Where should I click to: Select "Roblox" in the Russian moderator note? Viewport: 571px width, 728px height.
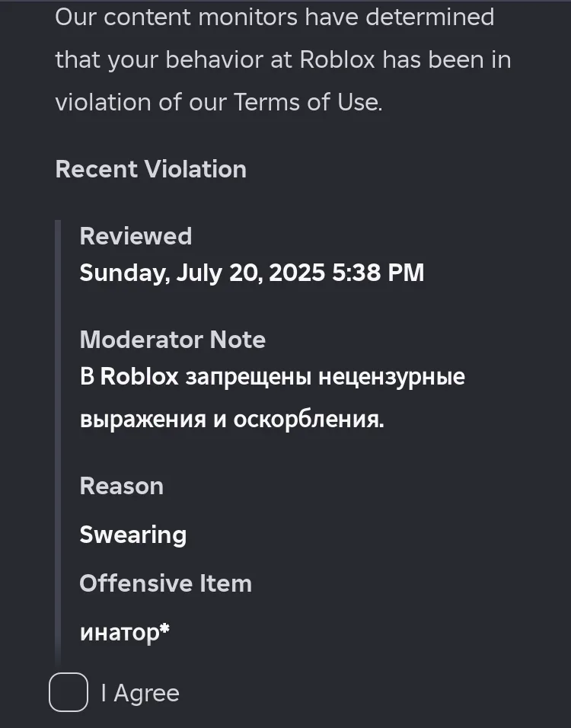[139, 376]
